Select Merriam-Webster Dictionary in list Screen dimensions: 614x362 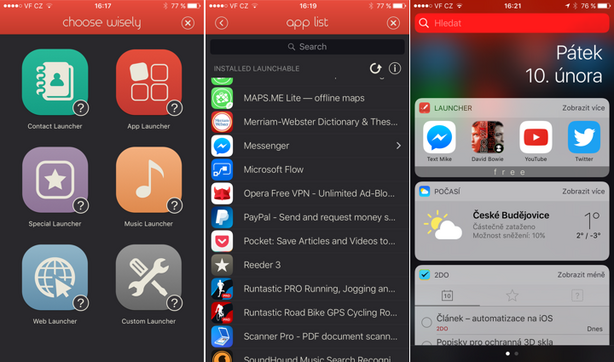[307, 122]
